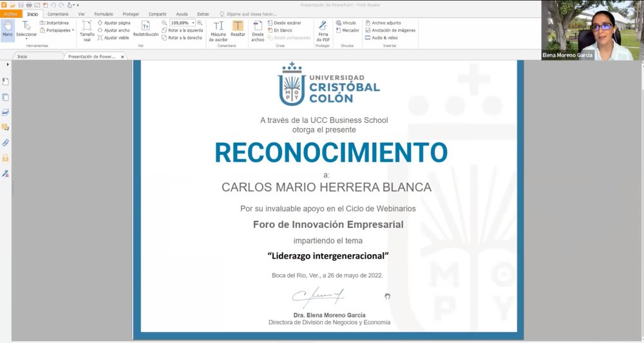Set view to Tamaño real
Viewport: 644px width, 343px height.
(x=87, y=31)
